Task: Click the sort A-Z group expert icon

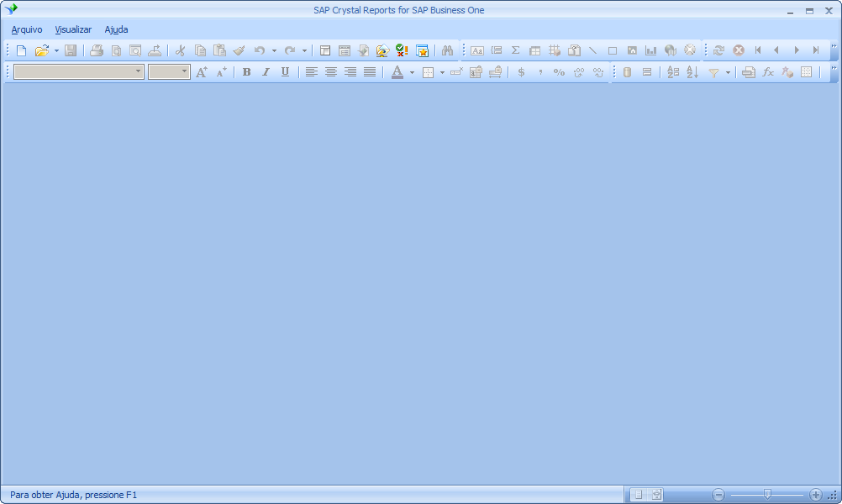Action: [673, 72]
